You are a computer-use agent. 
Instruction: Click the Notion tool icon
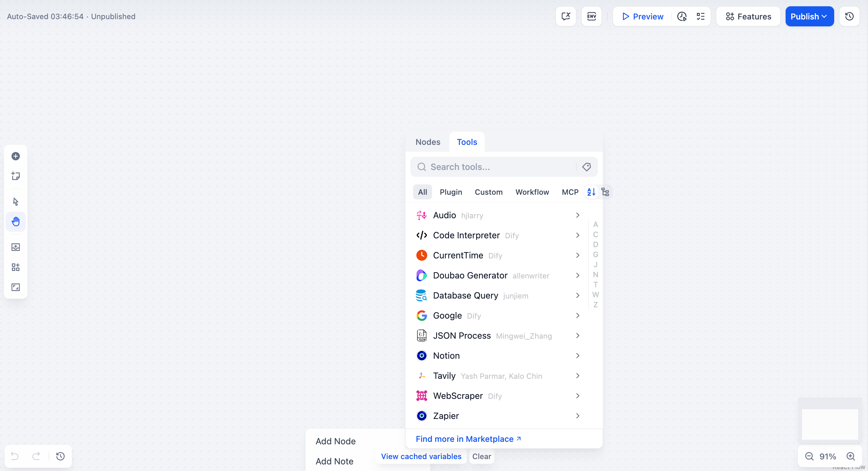[421, 355]
